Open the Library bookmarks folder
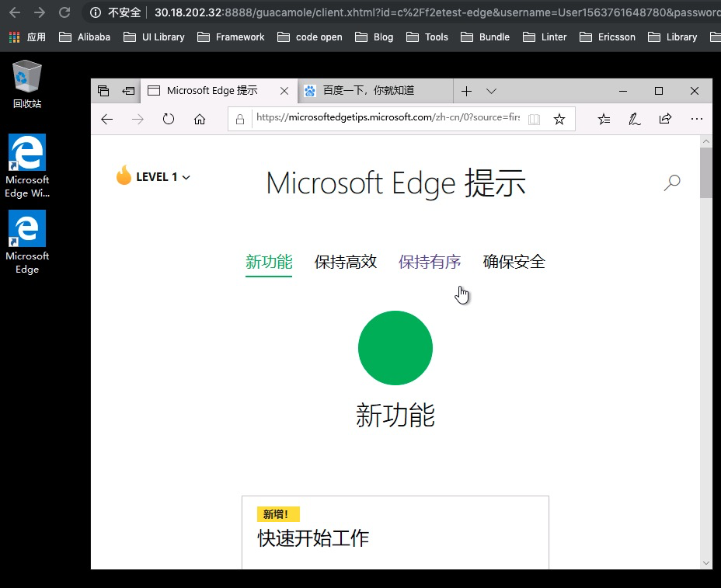This screenshot has height=588, width=721. coord(672,37)
